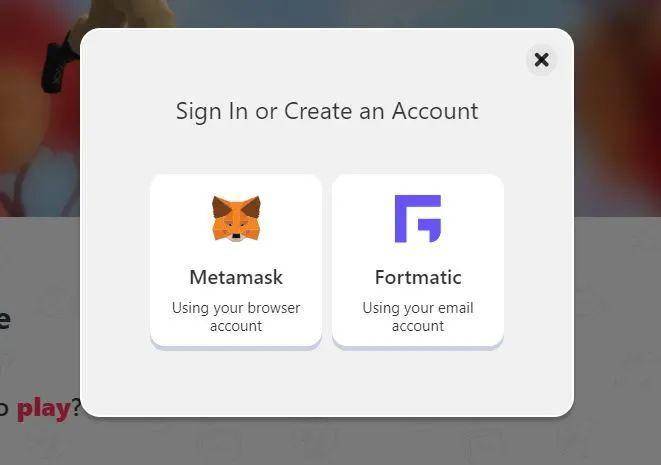
Task: Click the "Metamask" label text
Action: pos(236,277)
